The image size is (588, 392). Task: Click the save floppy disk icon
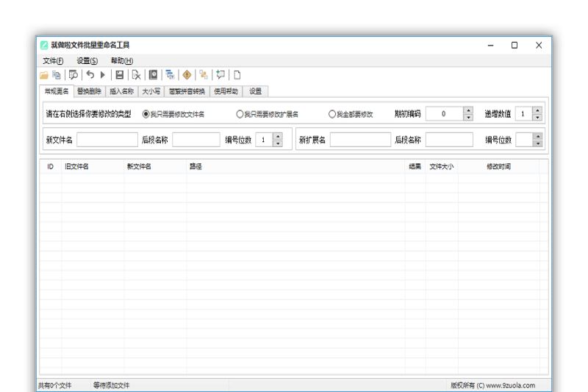119,75
